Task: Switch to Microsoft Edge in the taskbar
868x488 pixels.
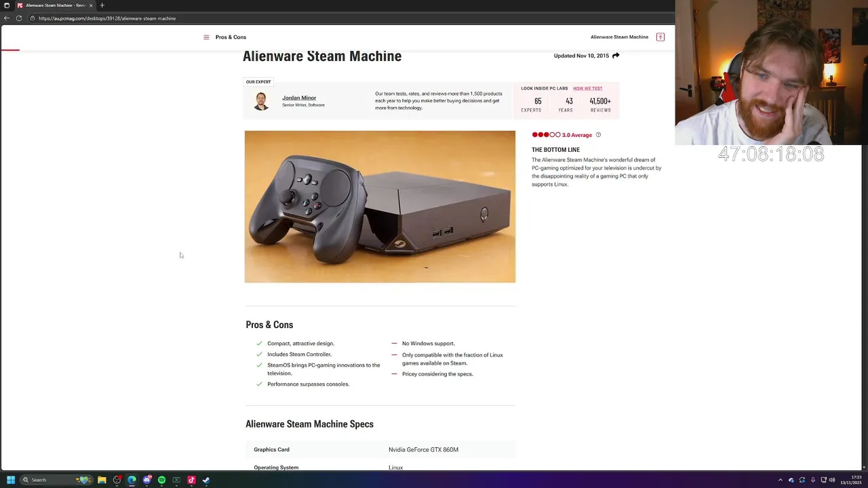Action: tap(132, 480)
